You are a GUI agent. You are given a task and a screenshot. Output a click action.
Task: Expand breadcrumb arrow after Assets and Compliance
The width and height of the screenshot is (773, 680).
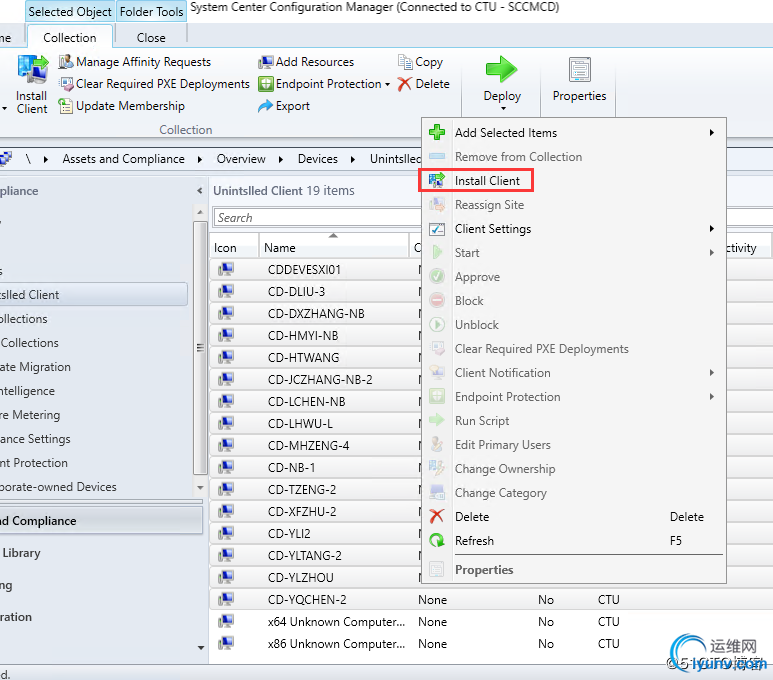coord(200,159)
